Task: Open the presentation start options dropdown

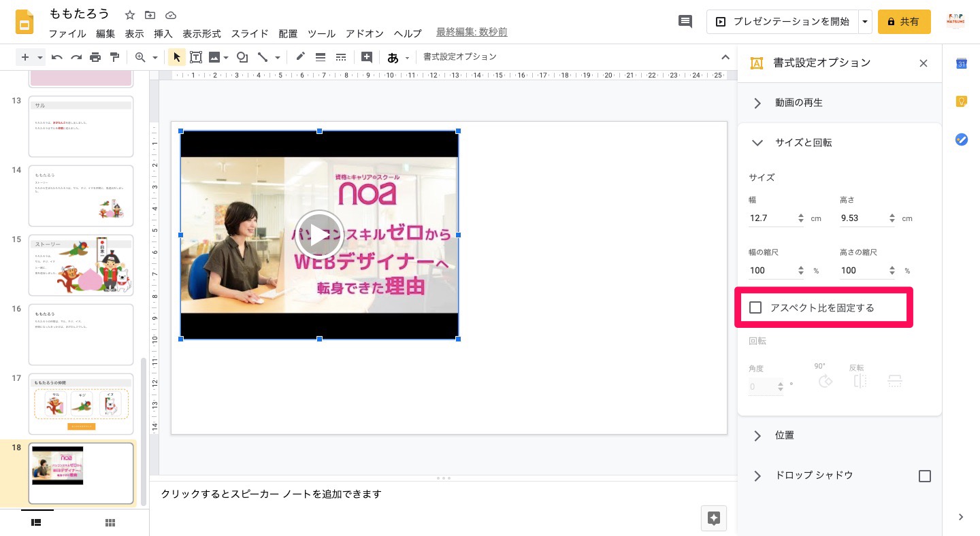Action: [865, 22]
